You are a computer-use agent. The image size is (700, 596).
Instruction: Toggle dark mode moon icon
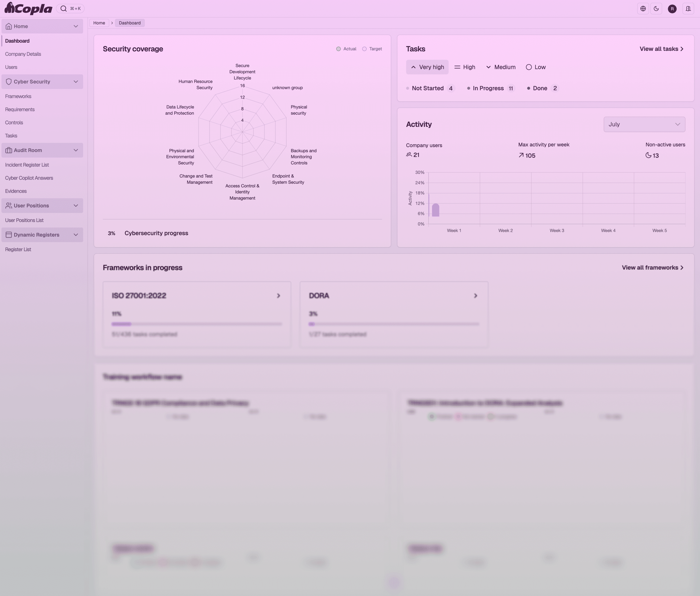coord(656,9)
